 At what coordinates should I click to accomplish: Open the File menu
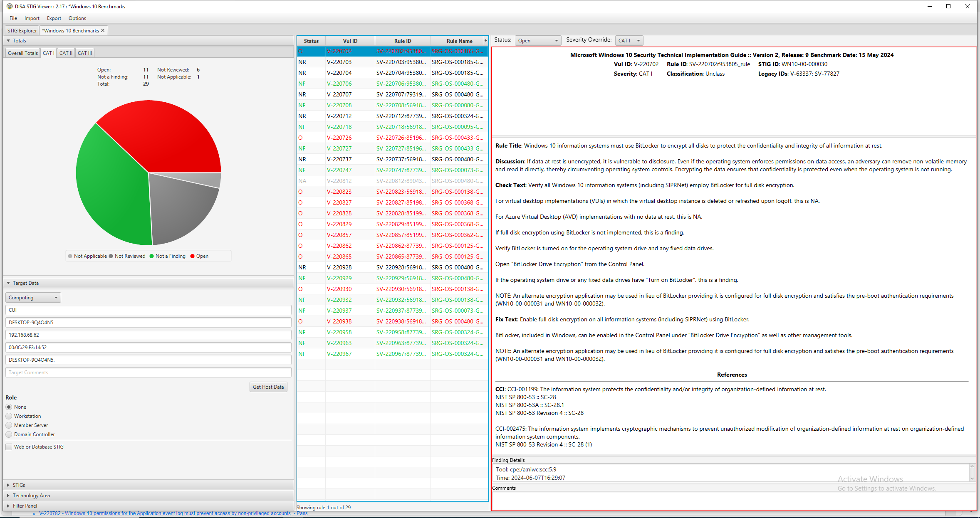pyautogui.click(x=12, y=18)
